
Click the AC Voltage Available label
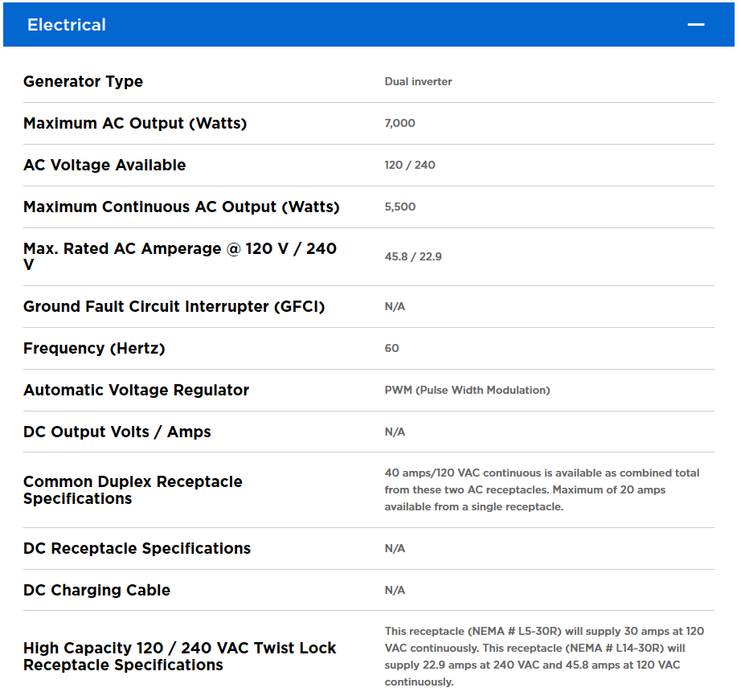104,166
